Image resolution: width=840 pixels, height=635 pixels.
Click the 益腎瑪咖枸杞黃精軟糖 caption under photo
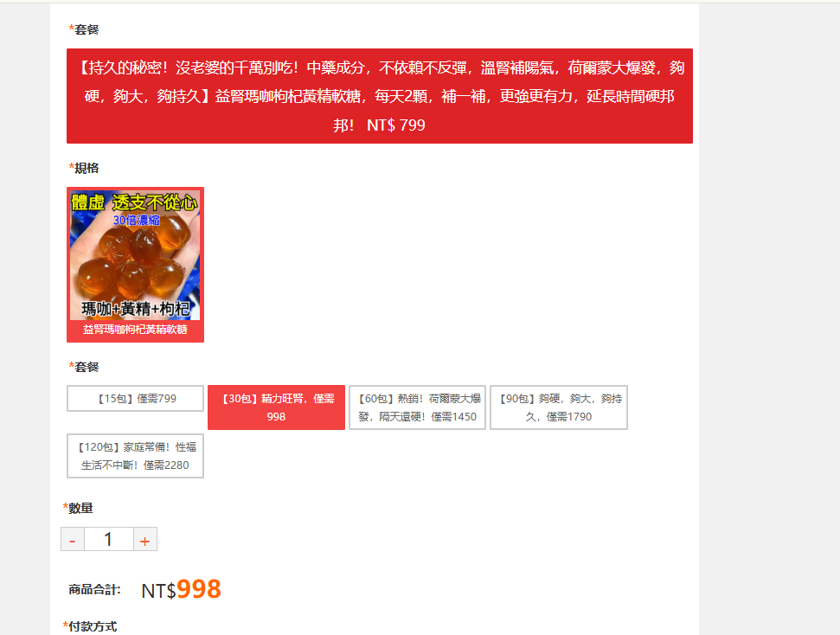coord(135,330)
